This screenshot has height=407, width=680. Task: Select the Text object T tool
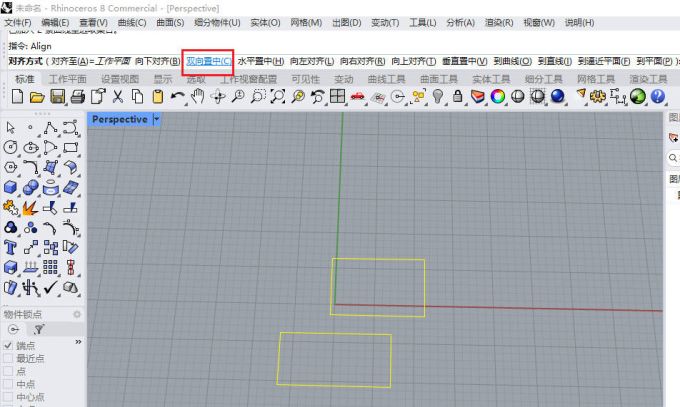pyautogui.click(x=11, y=247)
